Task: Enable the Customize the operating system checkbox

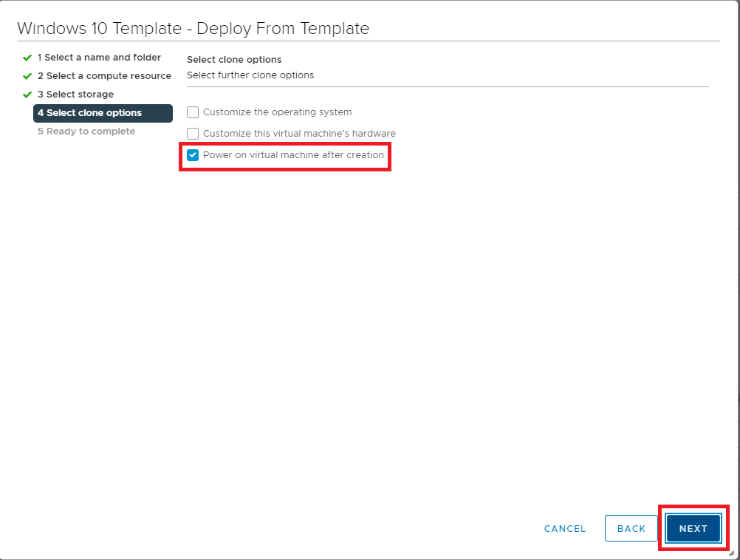Action: click(x=193, y=112)
